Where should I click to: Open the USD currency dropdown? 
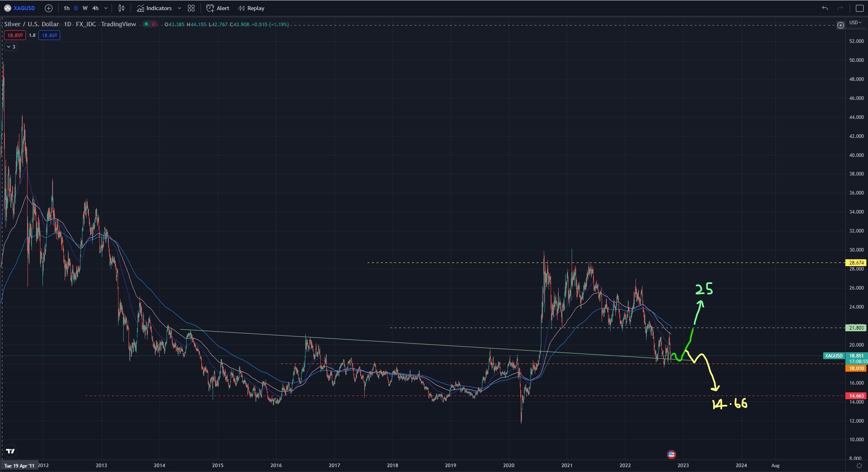[x=855, y=23]
